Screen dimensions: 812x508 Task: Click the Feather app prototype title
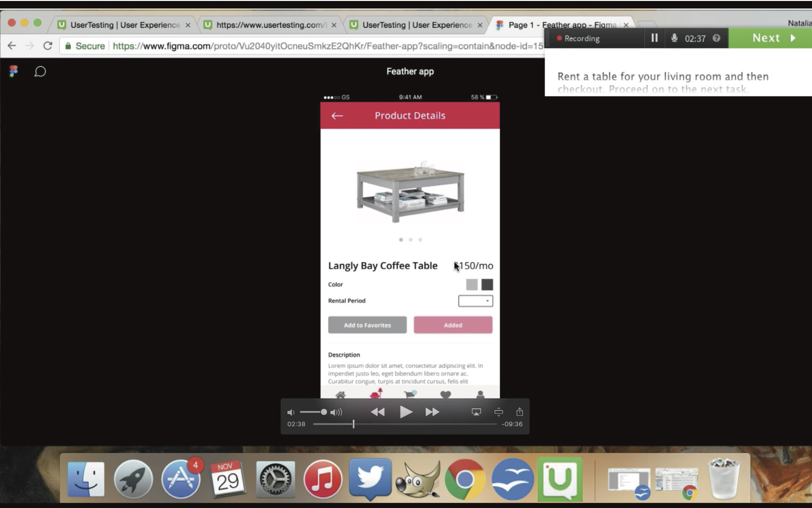[410, 72]
